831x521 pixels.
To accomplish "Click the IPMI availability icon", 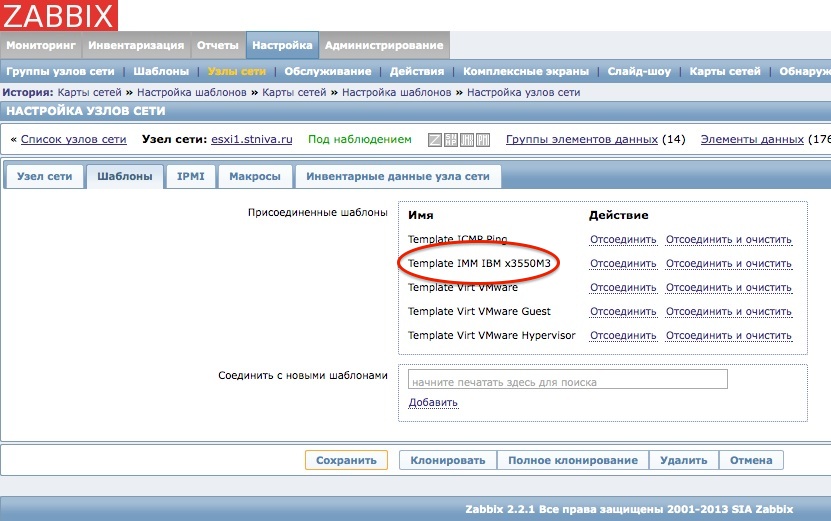I will (483, 140).
